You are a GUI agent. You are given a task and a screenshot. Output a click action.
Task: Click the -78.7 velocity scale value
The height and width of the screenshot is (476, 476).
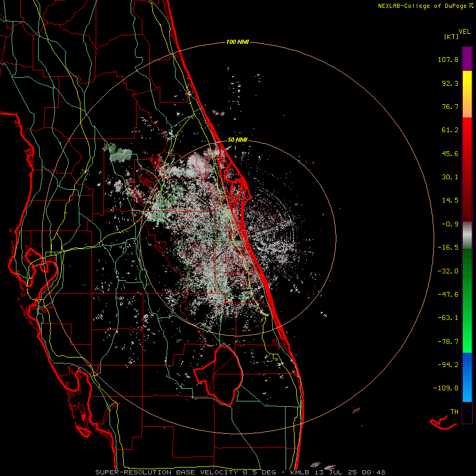448,342
